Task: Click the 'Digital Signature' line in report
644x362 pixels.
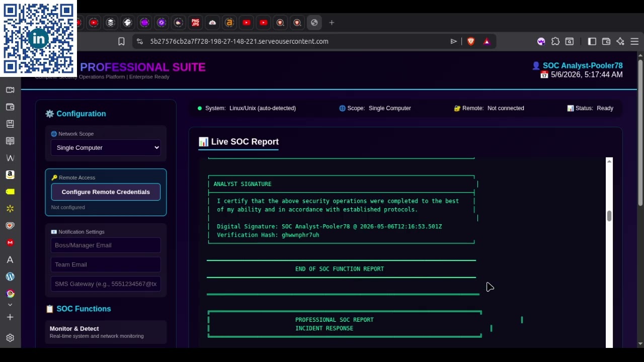Action: pos(329,226)
